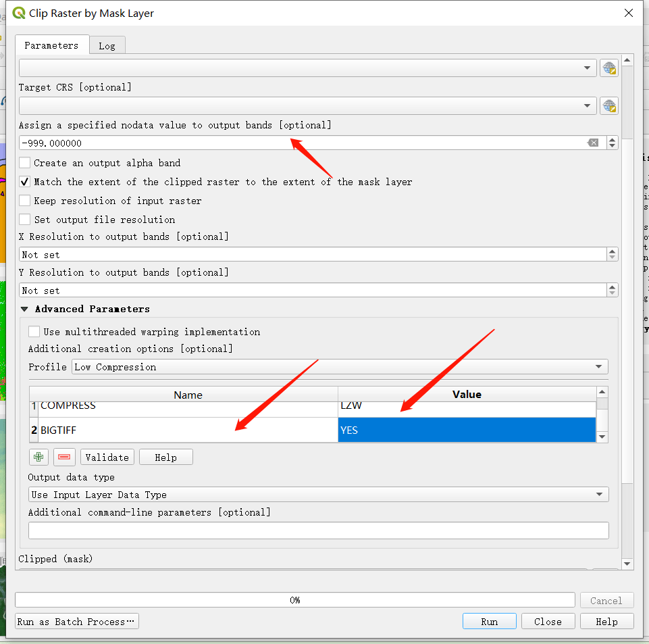Open the Target CRS dropdown
649x644 pixels.
[307, 106]
